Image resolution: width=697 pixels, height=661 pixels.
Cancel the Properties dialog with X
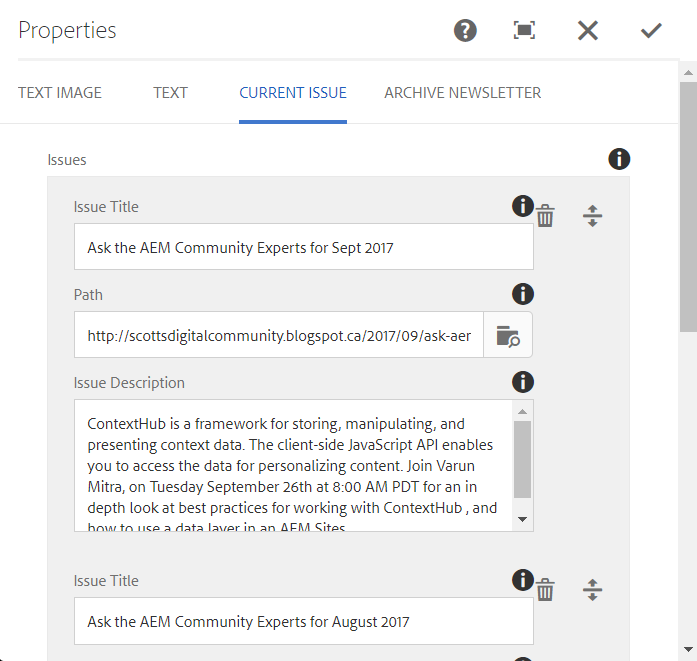point(588,30)
